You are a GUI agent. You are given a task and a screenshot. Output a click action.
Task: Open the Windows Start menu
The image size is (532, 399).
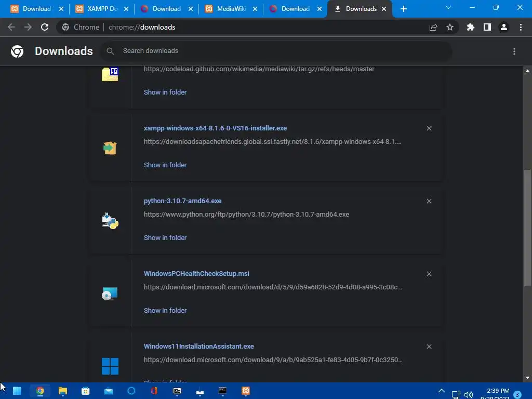pos(17,391)
